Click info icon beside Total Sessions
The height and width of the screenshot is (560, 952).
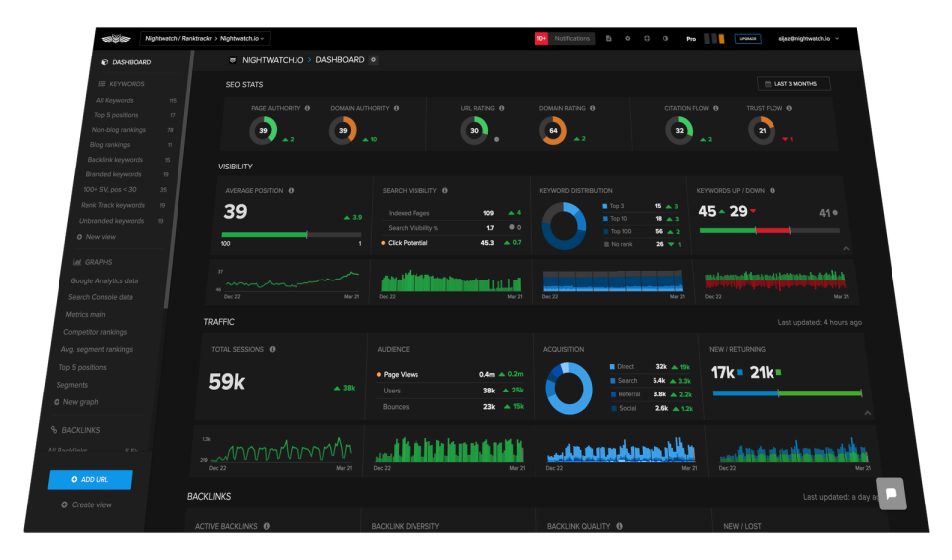pyautogui.click(x=273, y=349)
